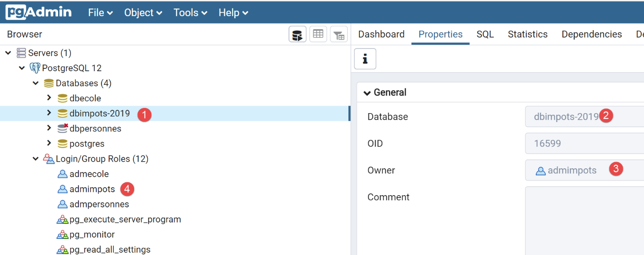Click the View Data grid icon

318,34
